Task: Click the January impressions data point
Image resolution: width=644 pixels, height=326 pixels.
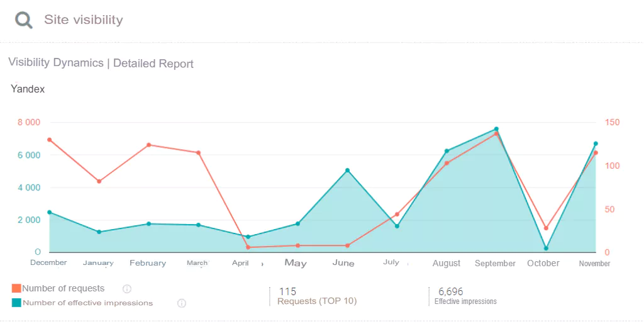Action: point(99,232)
